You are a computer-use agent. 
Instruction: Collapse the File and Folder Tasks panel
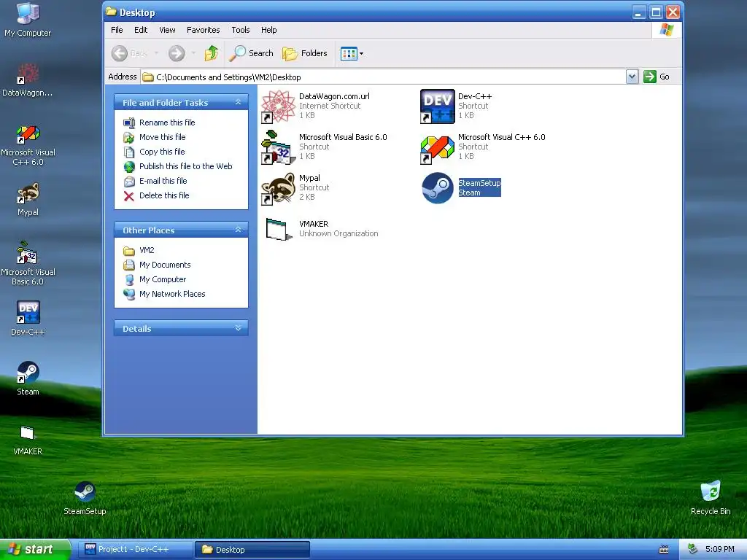coord(238,102)
